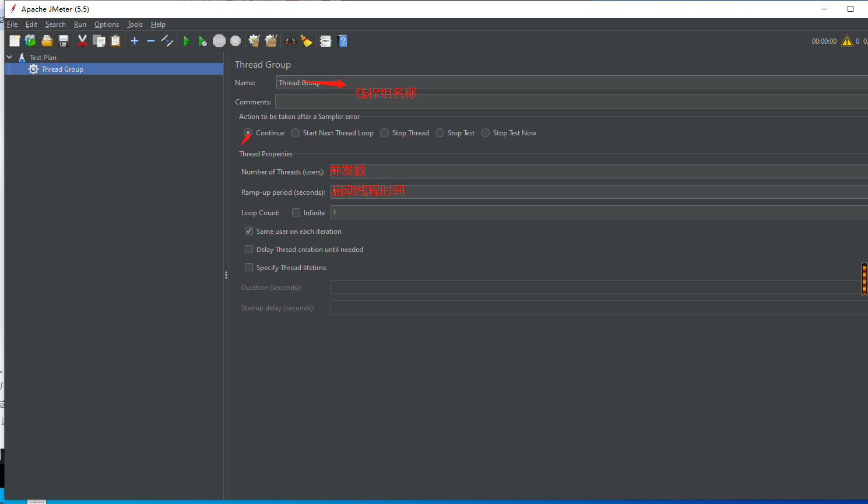This screenshot has height=504, width=868.
Task: Click the Start no pauses icon
Action: [x=202, y=41]
